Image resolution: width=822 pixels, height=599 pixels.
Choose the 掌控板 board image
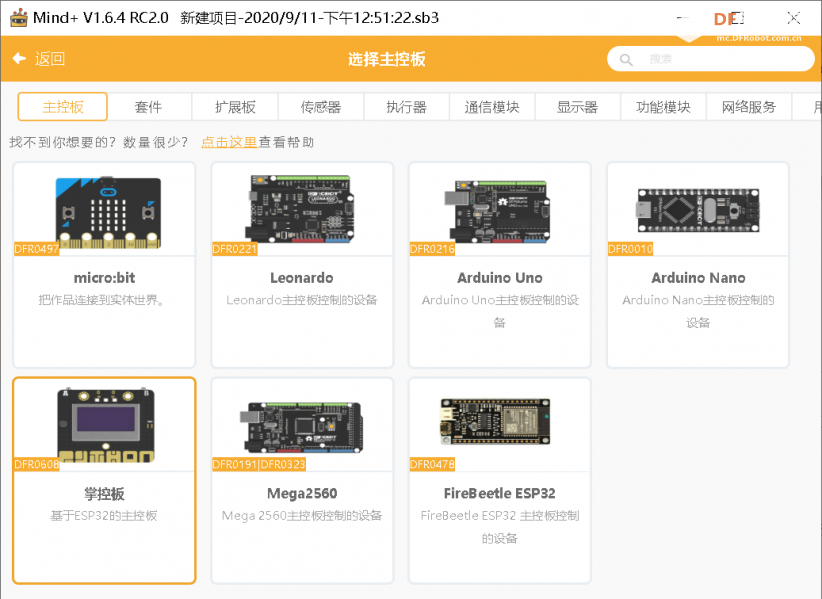[x=106, y=426]
